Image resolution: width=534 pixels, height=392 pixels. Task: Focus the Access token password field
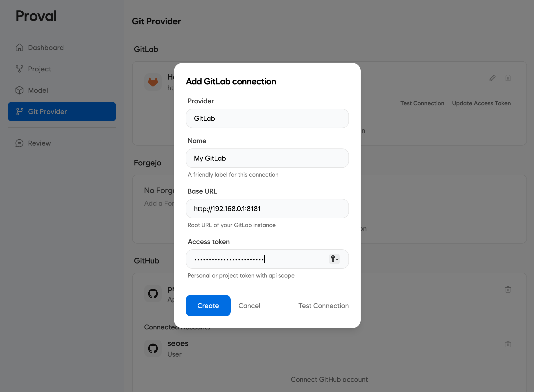click(267, 259)
